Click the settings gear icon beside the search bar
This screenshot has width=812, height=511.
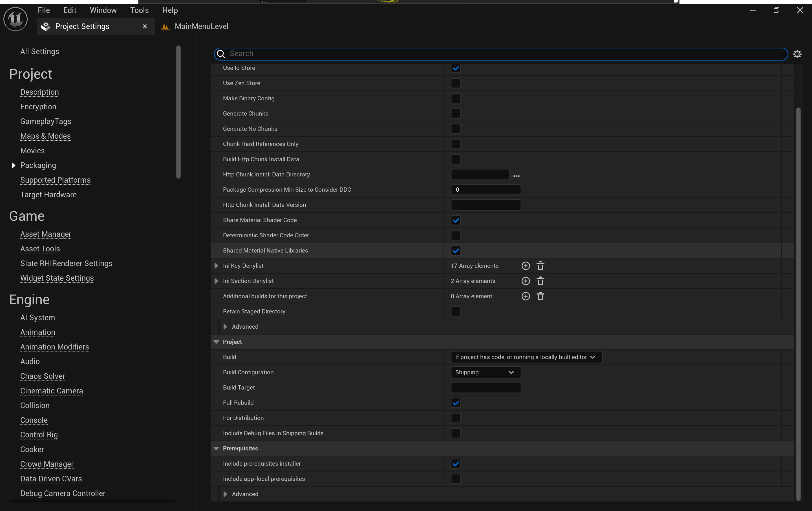click(797, 54)
